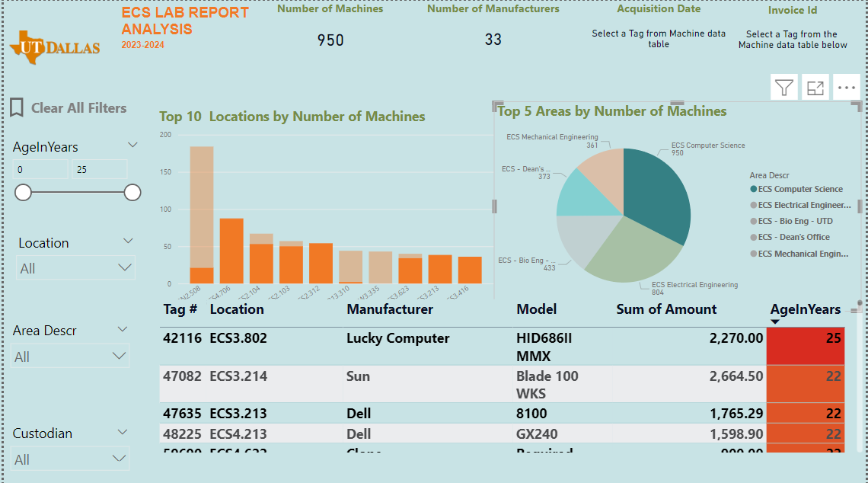Collapse the Location slicer header chevron
The width and height of the screenshot is (868, 483).
pos(128,241)
